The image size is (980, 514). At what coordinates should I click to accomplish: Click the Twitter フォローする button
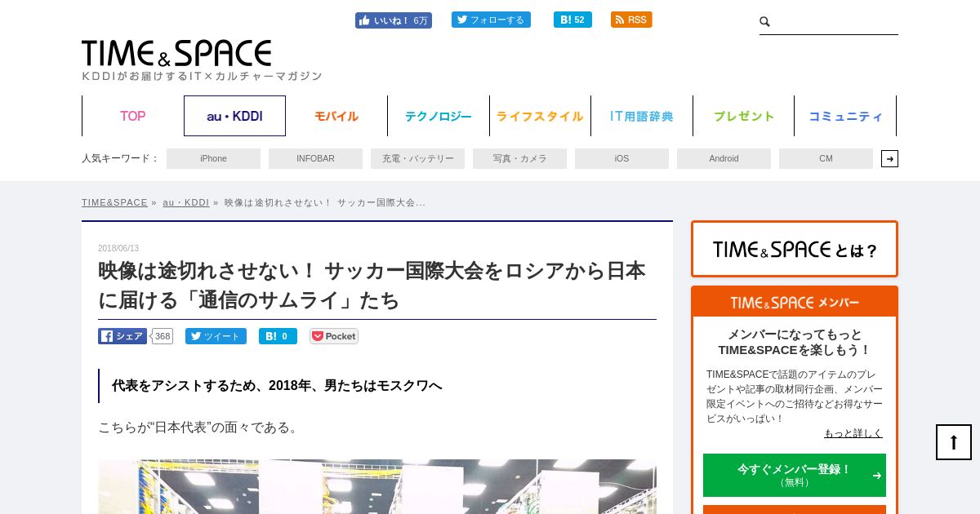coord(491,20)
